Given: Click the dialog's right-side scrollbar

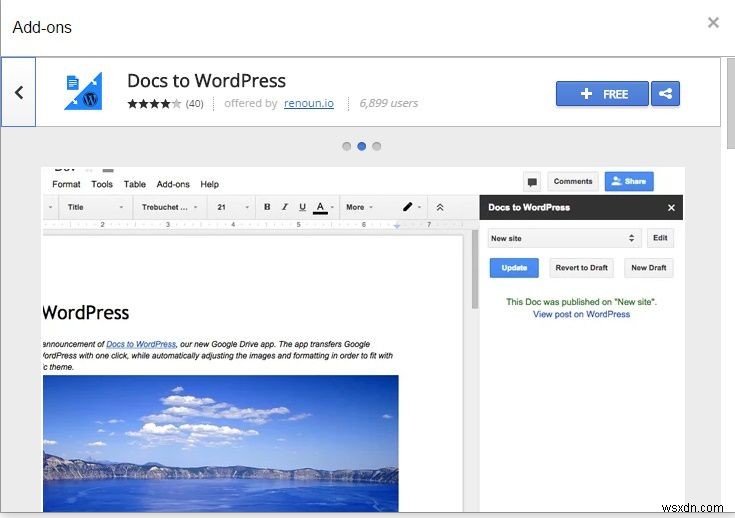Looking at the screenshot, I should click(x=730, y=103).
